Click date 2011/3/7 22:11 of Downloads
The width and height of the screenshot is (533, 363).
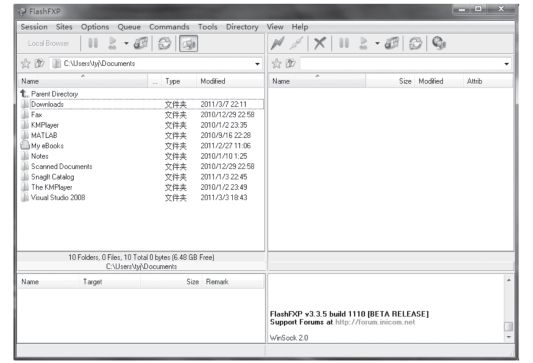(223, 104)
